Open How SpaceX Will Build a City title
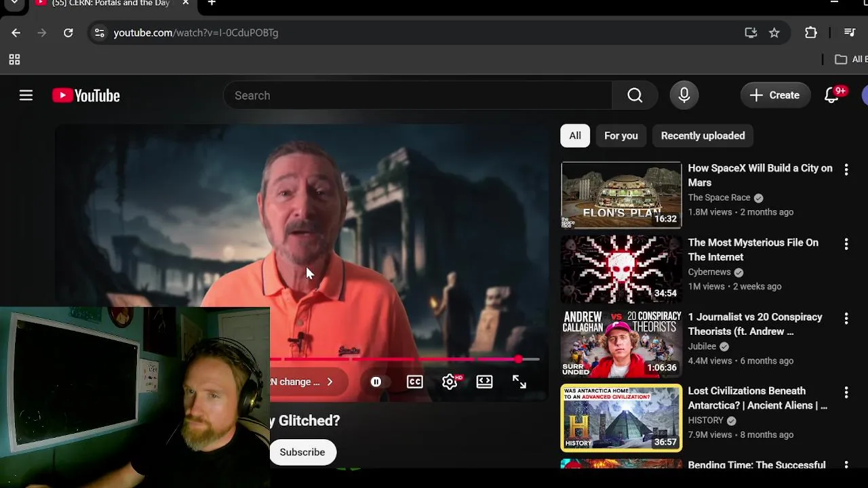The width and height of the screenshot is (868, 488). 760,176
